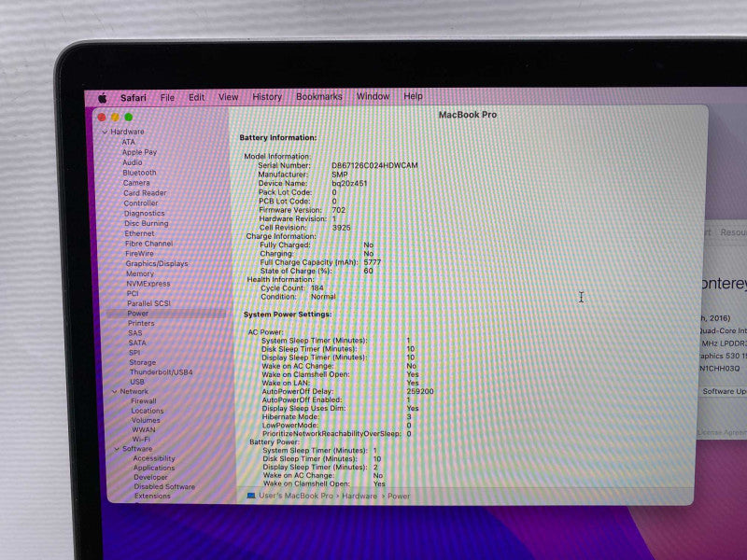Open the Window menu
The width and height of the screenshot is (747, 560).
[x=373, y=96]
